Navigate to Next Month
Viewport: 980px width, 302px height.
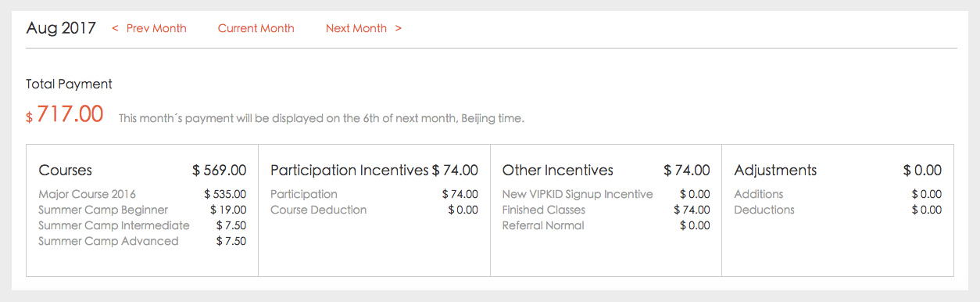(x=356, y=28)
